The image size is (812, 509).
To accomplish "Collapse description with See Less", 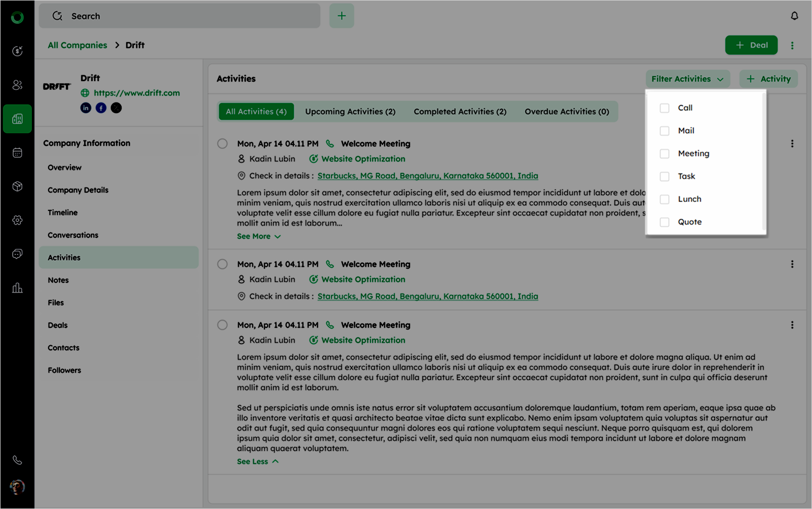I will (x=257, y=461).
